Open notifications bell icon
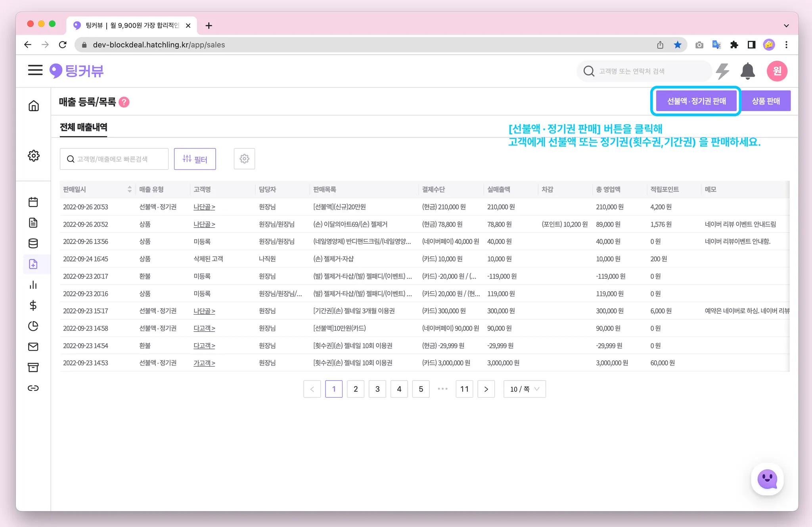 [x=747, y=71]
